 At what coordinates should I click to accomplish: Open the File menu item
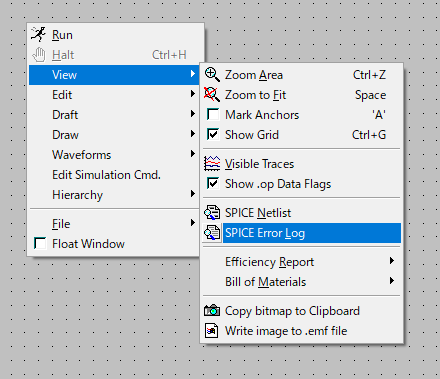pos(114,224)
